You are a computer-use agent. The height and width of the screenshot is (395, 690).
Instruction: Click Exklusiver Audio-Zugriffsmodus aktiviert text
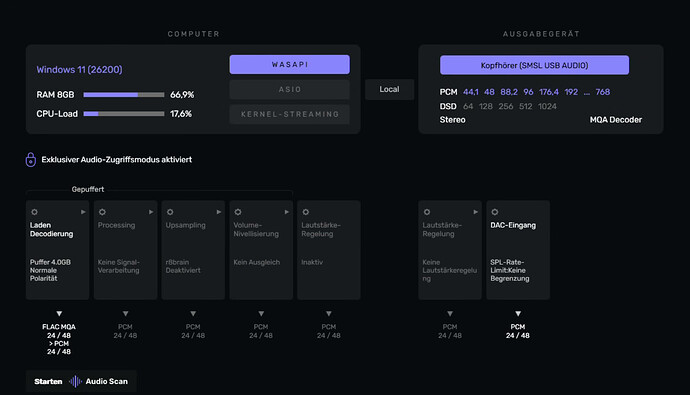click(x=117, y=160)
